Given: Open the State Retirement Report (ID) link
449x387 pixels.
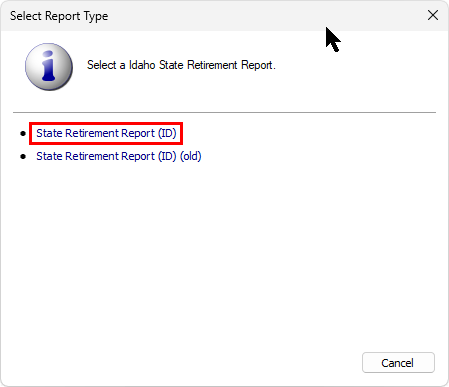Looking at the screenshot, I should pyautogui.click(x=106, y=133).
